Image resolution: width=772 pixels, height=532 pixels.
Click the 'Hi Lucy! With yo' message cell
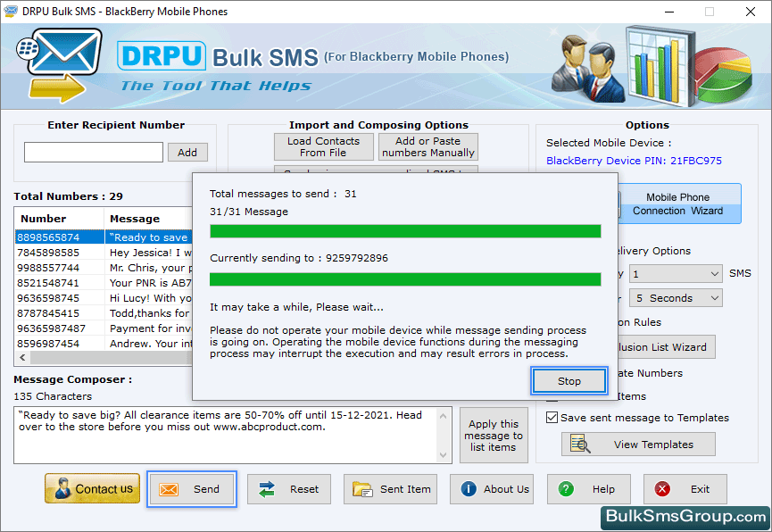click(x=148, y=298)
